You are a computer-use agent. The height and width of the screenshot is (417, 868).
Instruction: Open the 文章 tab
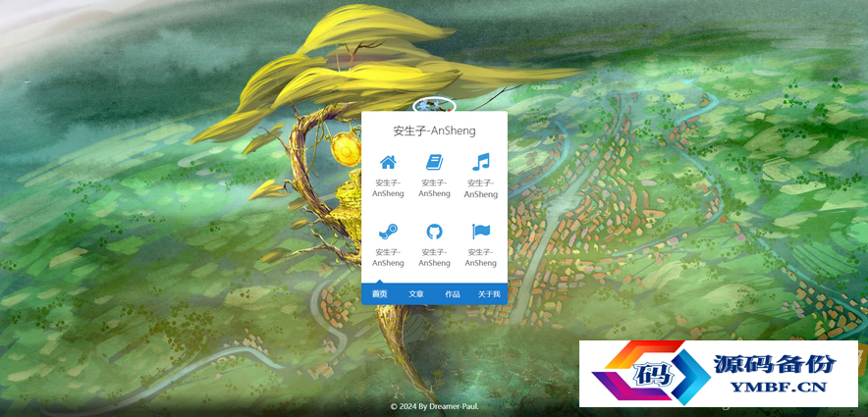[415, 293]
